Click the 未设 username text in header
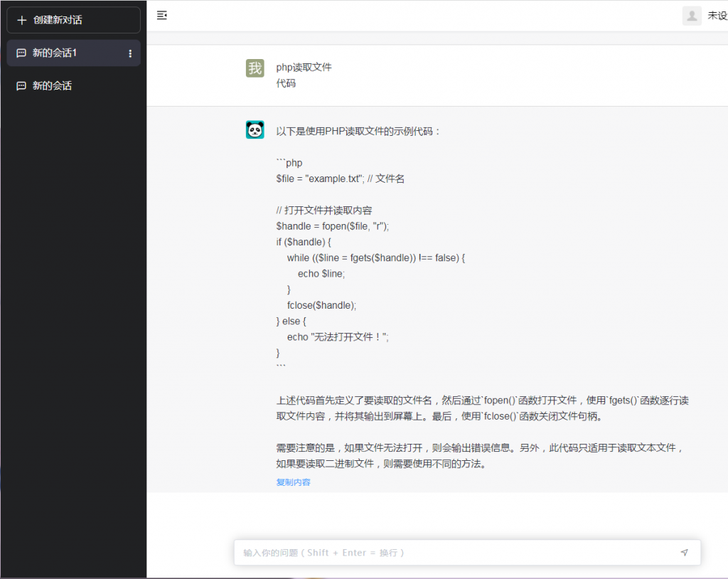Viewport: 728px width, 579px height. click(717, 16)
